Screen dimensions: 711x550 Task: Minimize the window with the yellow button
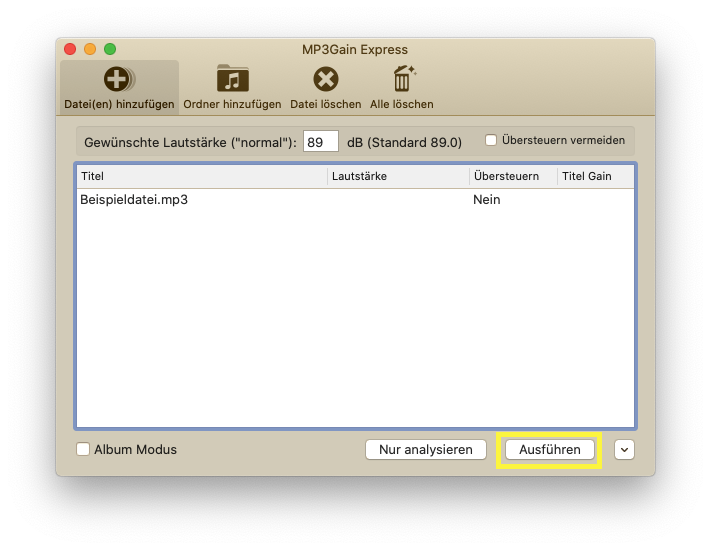coord(90,49)
